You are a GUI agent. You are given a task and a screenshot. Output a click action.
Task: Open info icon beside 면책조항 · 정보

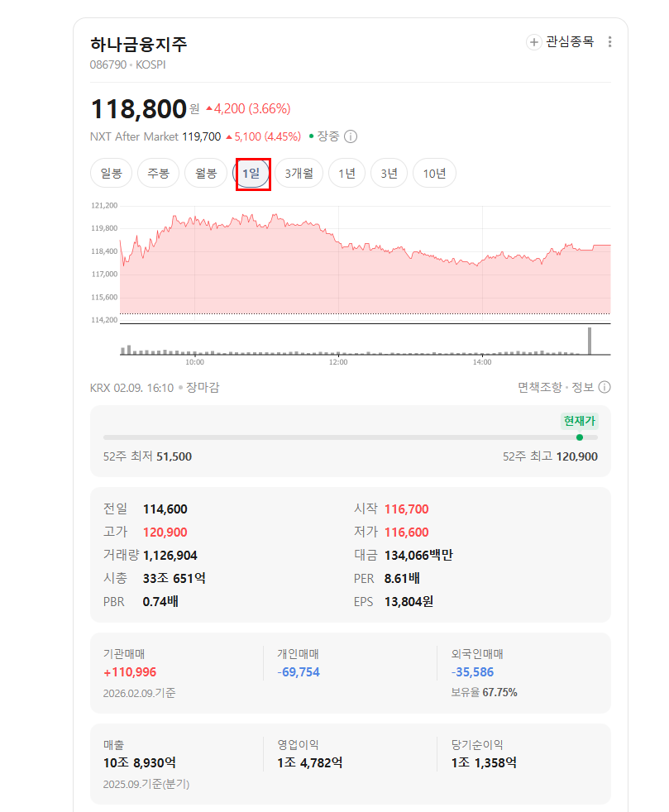coord(604,387)
